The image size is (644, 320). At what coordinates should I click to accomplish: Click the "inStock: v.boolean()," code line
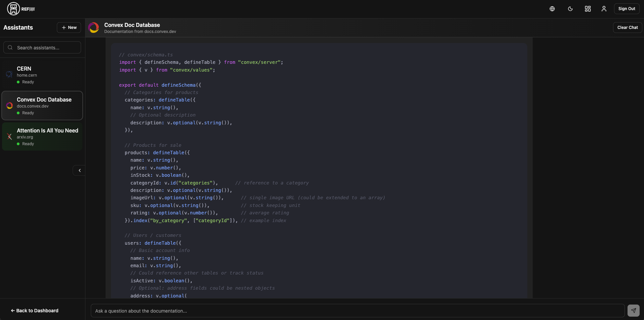(160, 175)
